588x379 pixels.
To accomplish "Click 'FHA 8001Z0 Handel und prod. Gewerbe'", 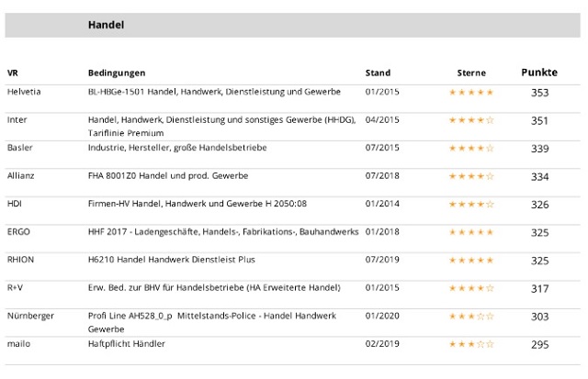I will click(x=168, y=175).
